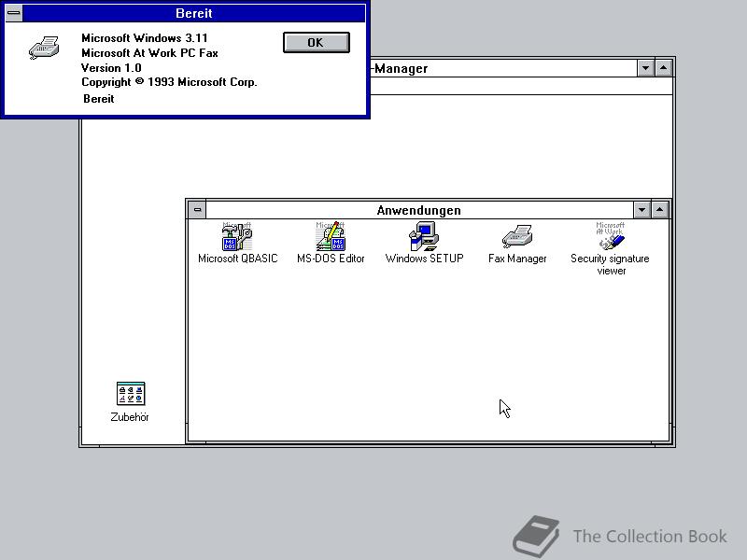Select the 'Microsoft At Work PC Fax' text

point(149,53)
